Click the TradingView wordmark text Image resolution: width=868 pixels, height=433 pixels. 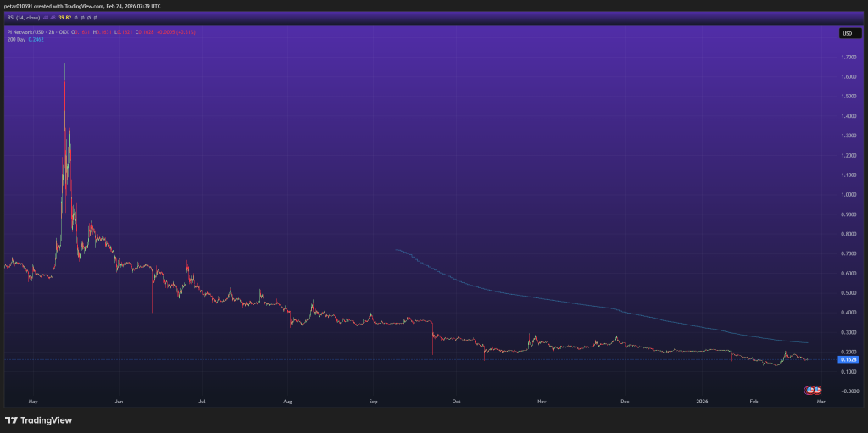(x=47, y=420)
